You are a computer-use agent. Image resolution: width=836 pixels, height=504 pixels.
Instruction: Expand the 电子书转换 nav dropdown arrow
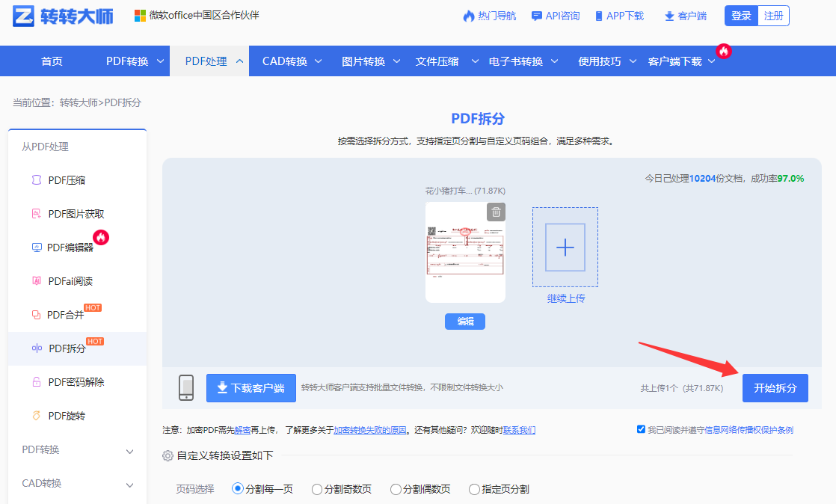pos(555,61)
